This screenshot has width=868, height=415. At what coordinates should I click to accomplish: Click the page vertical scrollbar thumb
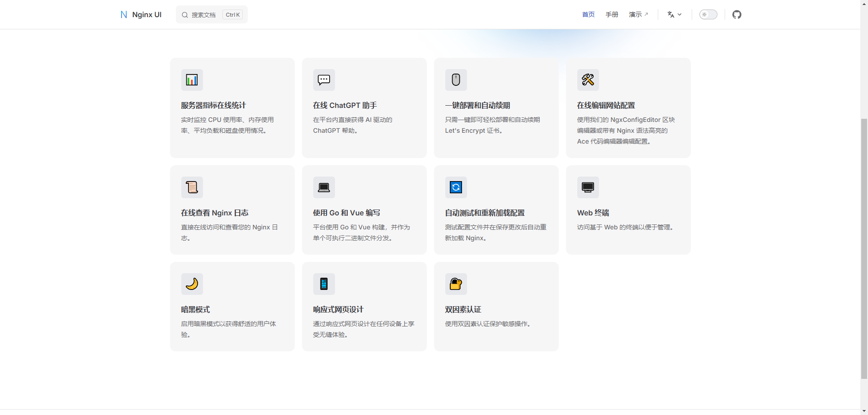(x=864, y=248)
